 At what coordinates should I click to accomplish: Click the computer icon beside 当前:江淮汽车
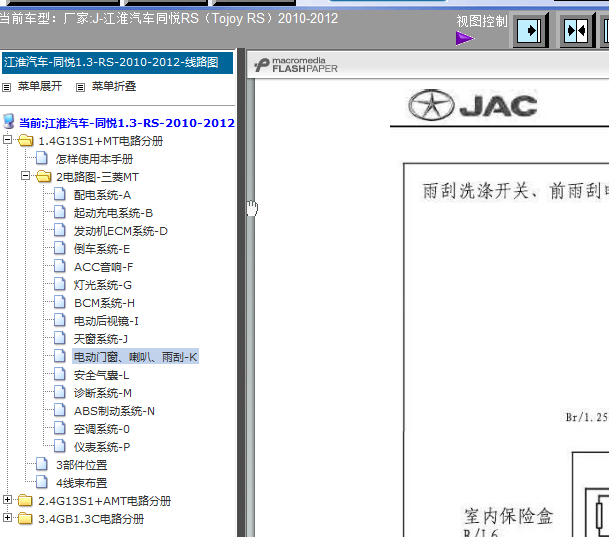click(9, 122)
